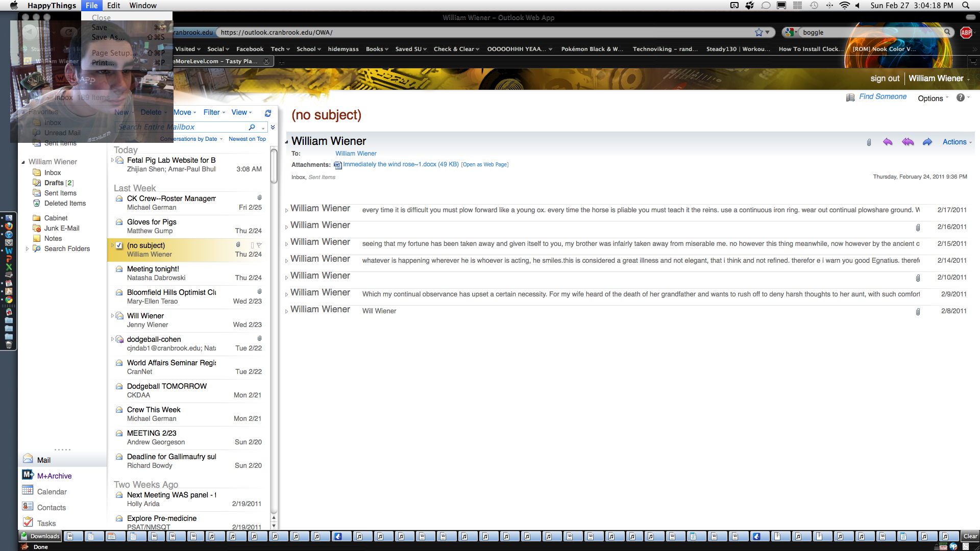Expand the Fetal Pig Lab conversation
Screen dimensions: 980x551
112,160
